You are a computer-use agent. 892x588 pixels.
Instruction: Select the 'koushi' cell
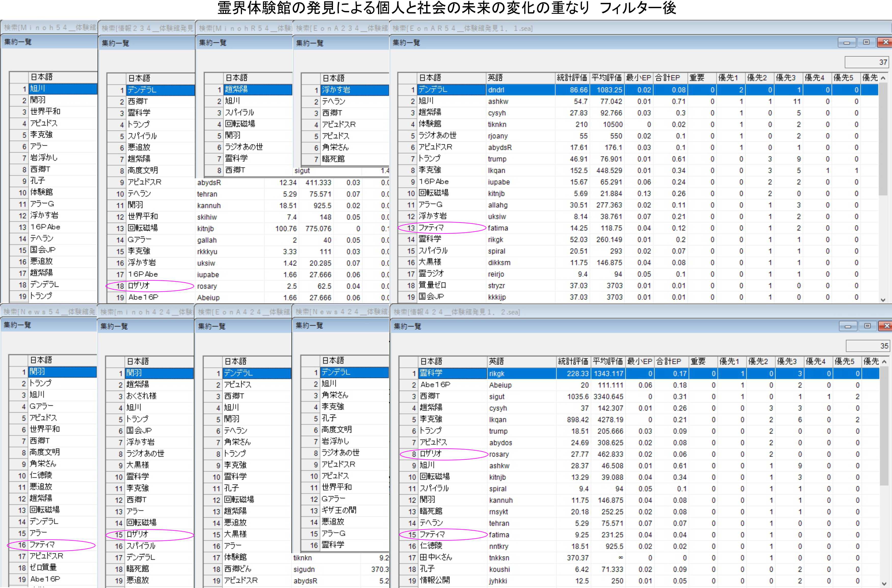(x=521, y=570)
